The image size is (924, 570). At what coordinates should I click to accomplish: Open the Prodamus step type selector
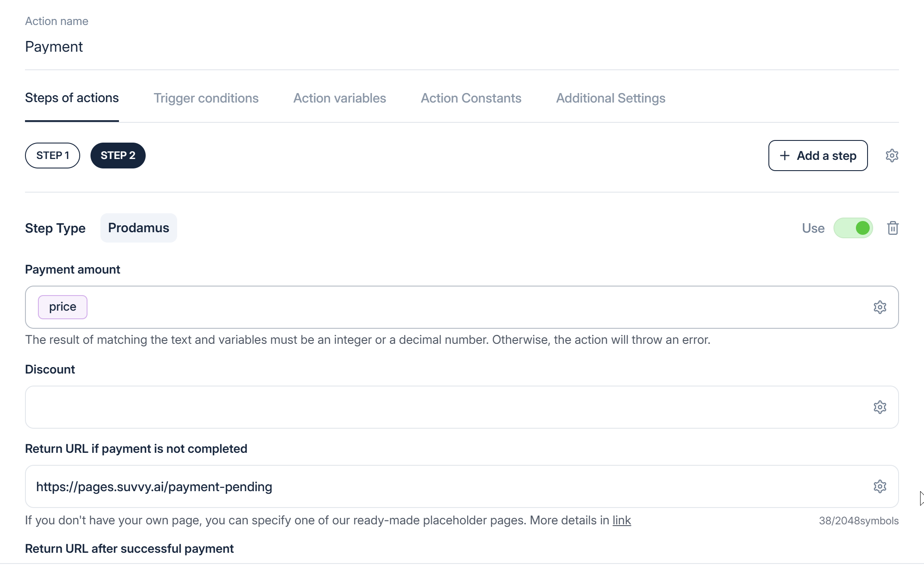[x=138, y=228]
